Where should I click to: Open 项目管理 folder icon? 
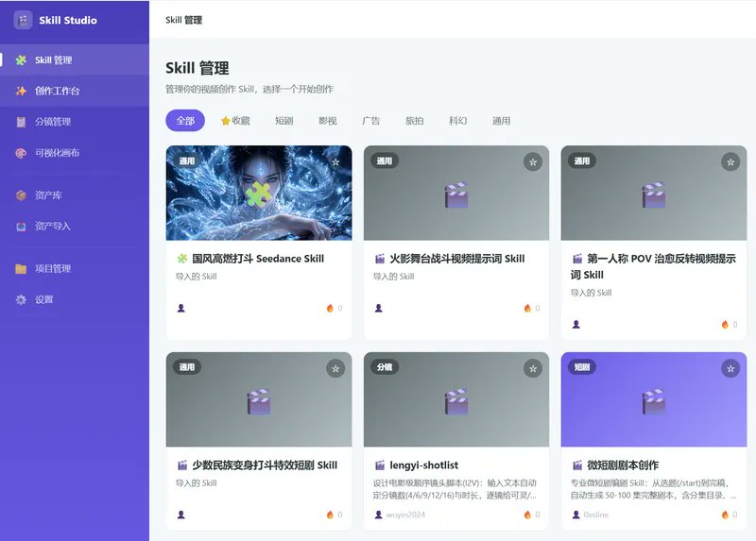click(x=21, y=268)
